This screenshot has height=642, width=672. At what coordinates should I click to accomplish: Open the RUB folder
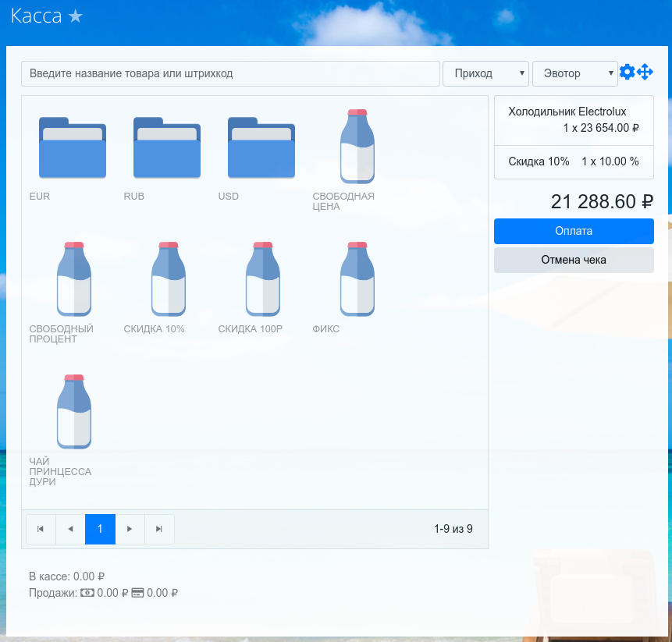click(x=167, y=148)
